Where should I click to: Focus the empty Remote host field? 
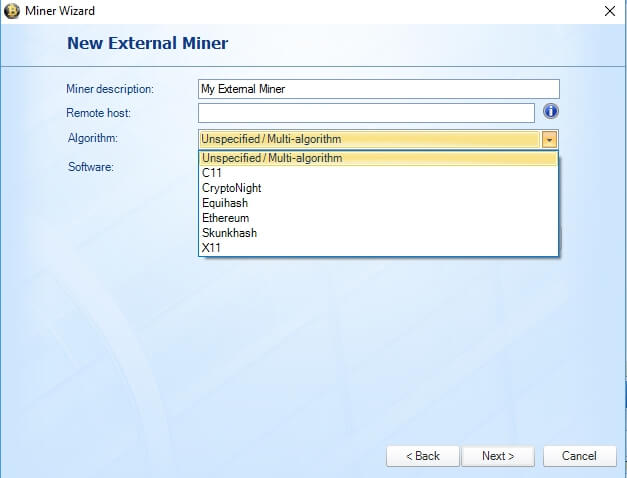pos(366,113)
